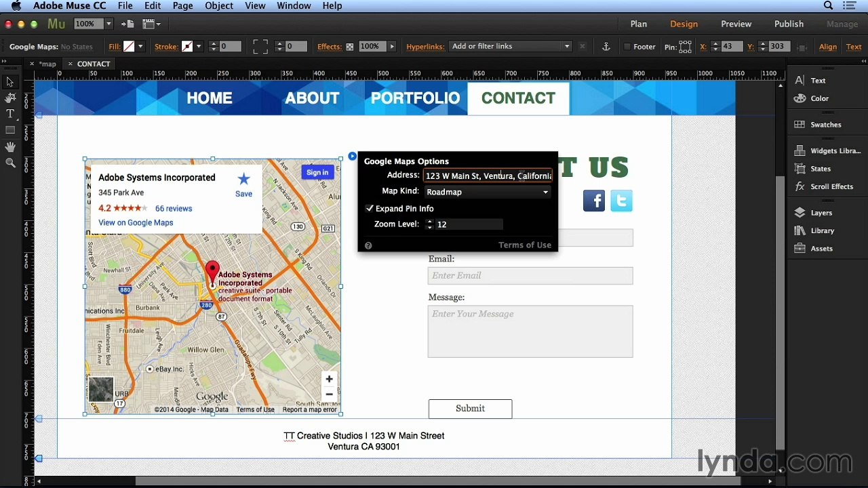Screen dimensions: 868x488
Task: Open the States panel
Action: [x=813, y=169]
